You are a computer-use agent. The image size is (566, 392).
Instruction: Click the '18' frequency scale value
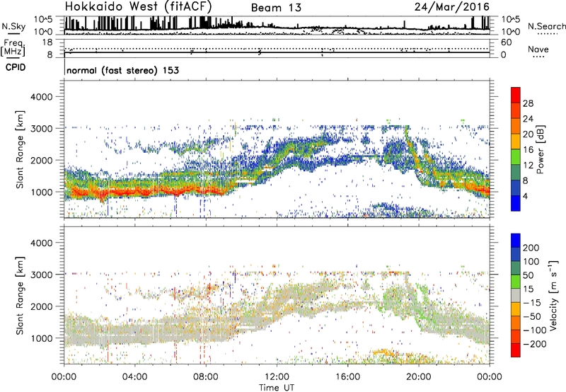pos(47,42)
